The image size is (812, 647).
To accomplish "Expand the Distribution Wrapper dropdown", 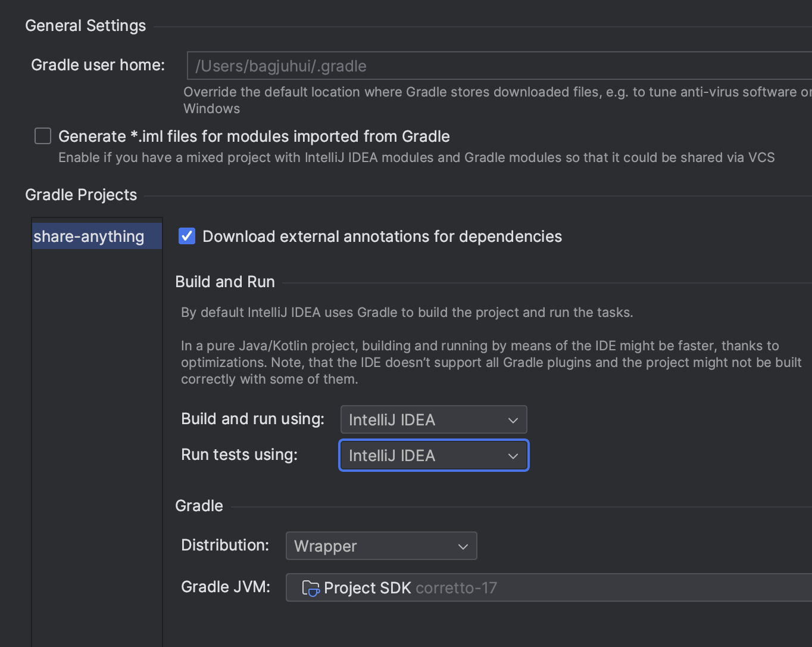I will pos(381,546).
